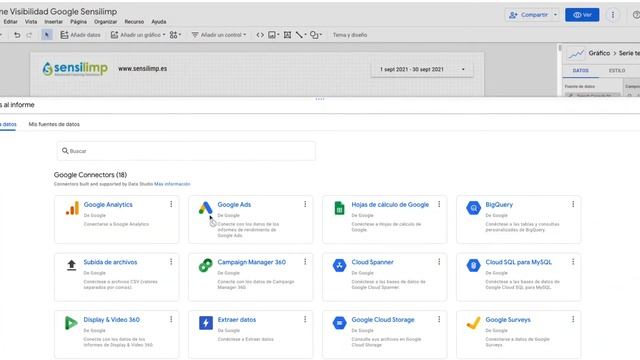Open the Editar menu
640x360 pixels.
(x=11, y=22)
